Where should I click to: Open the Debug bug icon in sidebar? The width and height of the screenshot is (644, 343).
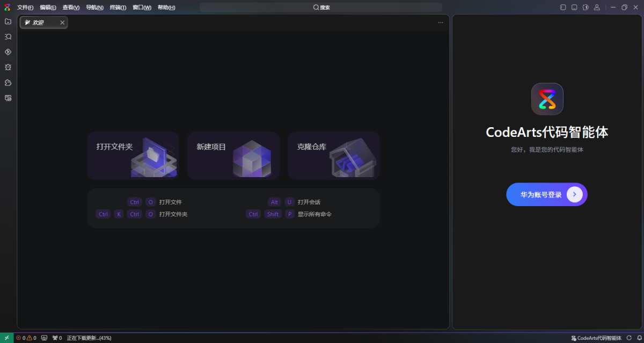(8, 68)
